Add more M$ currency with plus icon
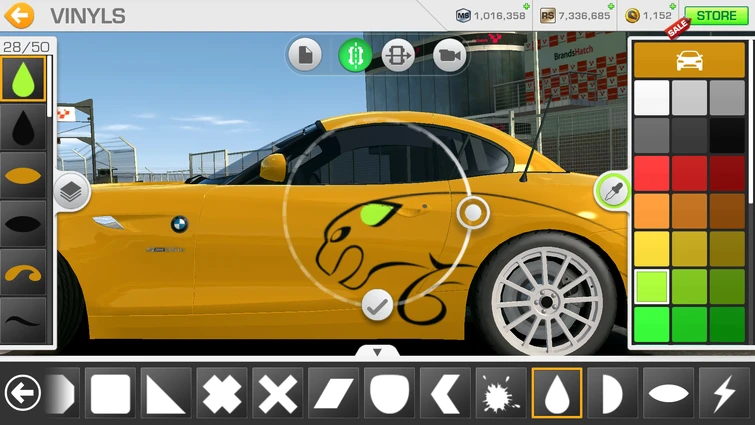Screen dimensions: 755x425 (526, 6)
